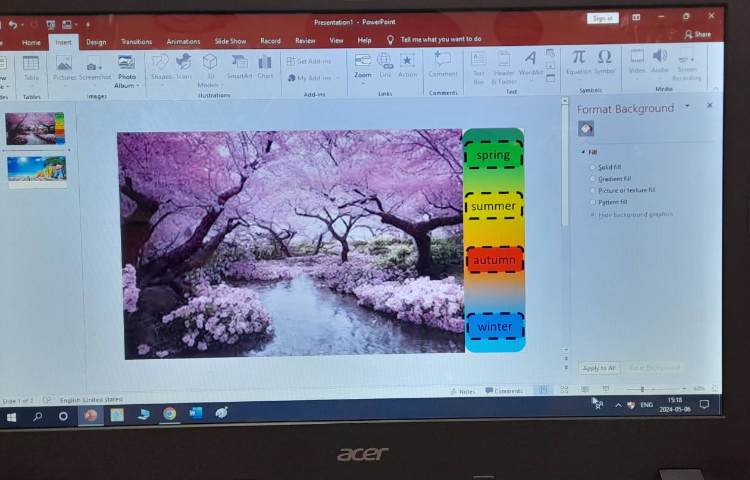Screen dimensions: 750x480
Task: Click the Apply to All button
Action: [x=598, y=368]
